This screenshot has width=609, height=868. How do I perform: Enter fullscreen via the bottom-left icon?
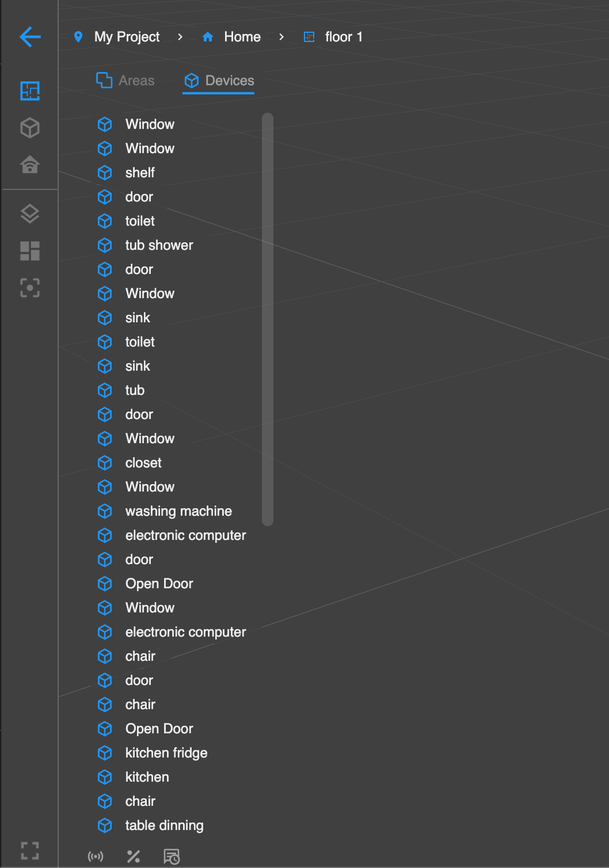[x=29, y=850]
